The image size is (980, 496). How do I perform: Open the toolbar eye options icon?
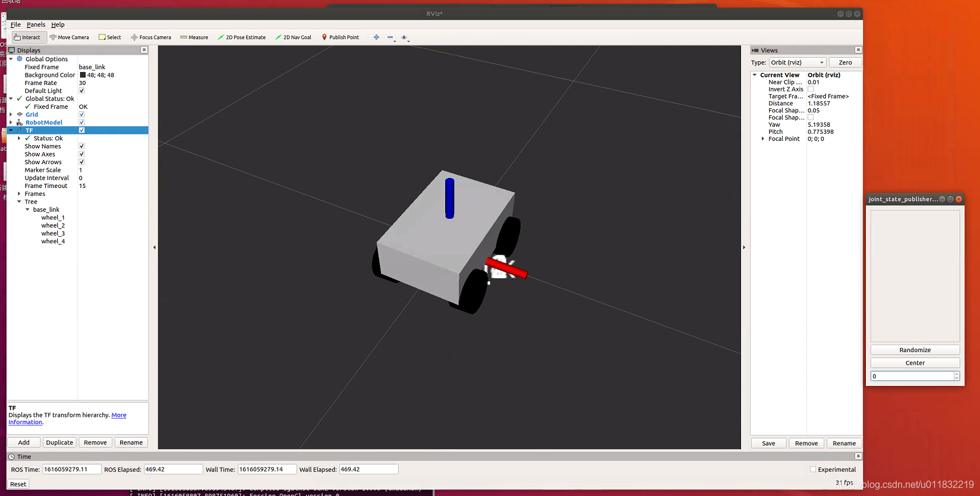click(x=404, y=37)
